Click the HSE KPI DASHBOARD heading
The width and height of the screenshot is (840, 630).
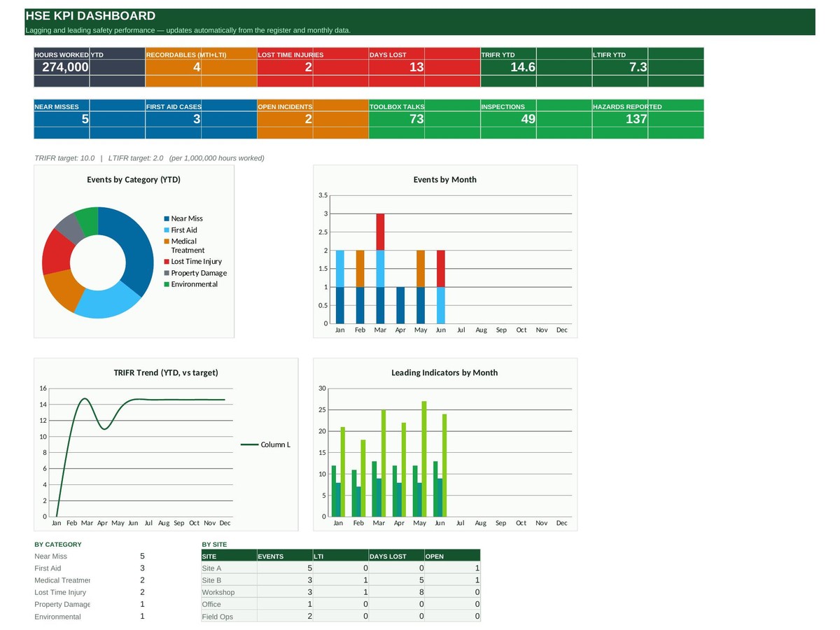(x=90, y=16)
